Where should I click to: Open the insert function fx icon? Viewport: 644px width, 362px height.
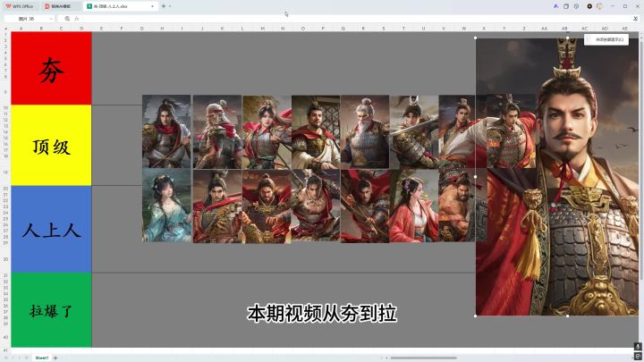coord(76,19)
